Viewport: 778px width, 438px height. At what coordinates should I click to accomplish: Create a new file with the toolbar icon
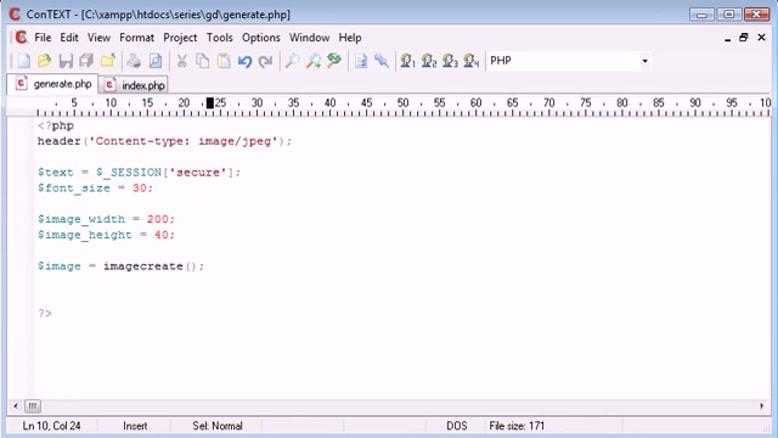click(x=24, y=61)
